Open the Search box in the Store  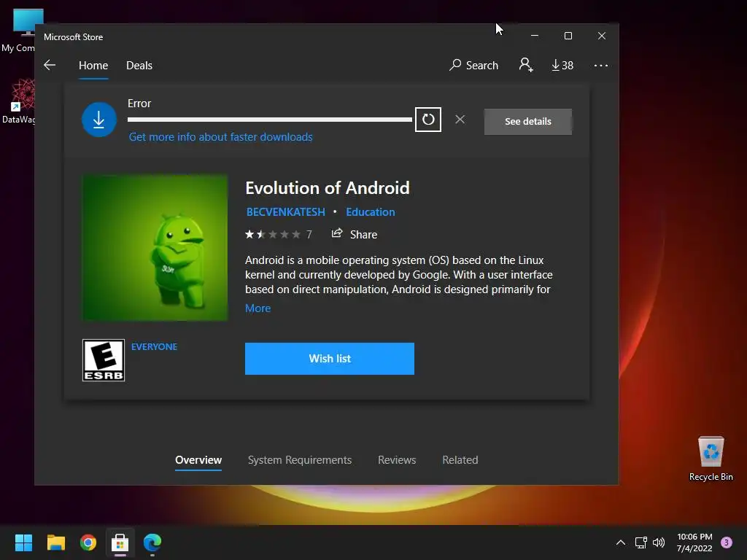click(x=473, y=65)
